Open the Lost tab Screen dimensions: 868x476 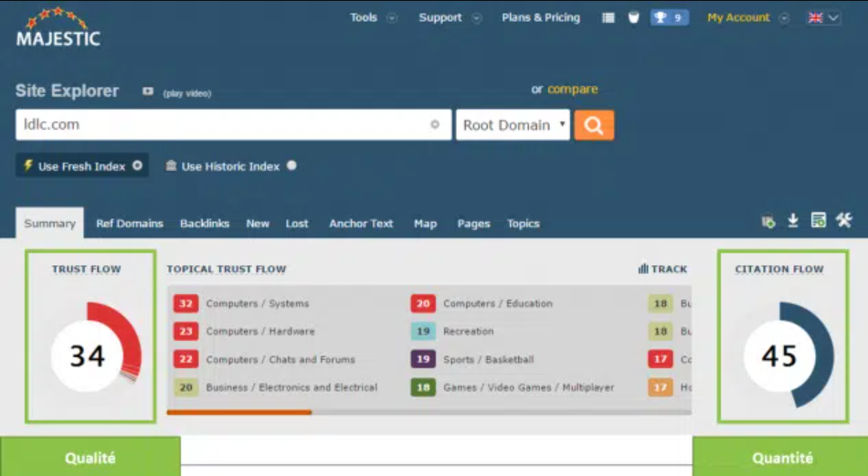[x=297, y=223]
